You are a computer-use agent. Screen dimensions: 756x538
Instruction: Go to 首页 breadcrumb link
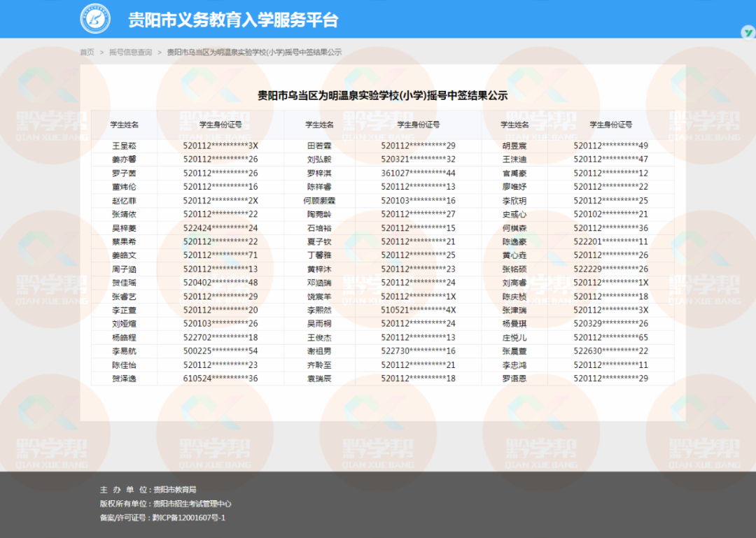[87, 52]
